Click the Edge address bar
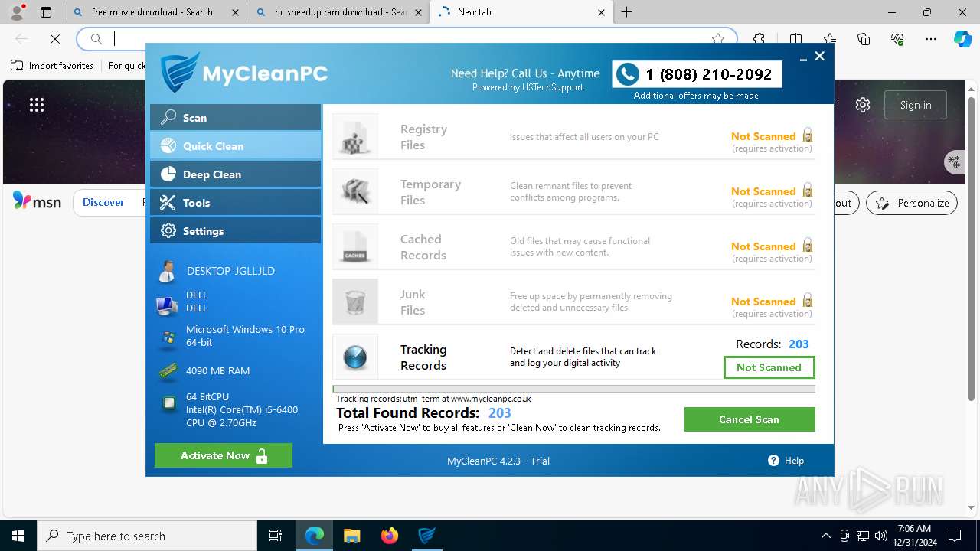This screenshot has height=551, width=980. pos(406,38)
